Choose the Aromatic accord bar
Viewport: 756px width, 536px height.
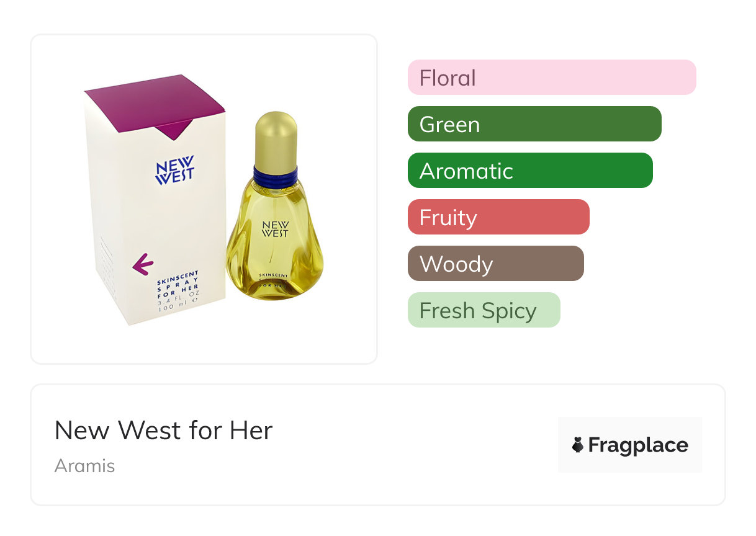(529, 171)
